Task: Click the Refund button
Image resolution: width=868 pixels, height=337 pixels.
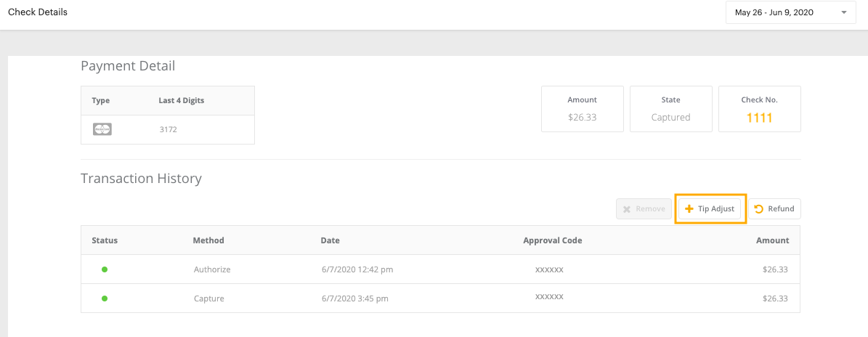Action: [774, 208]
